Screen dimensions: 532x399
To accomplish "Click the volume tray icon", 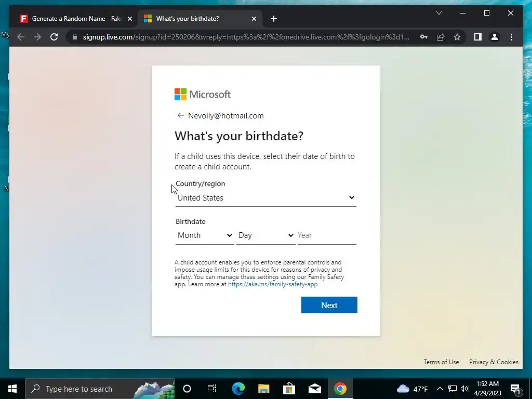I will click(x=464, y=389).
